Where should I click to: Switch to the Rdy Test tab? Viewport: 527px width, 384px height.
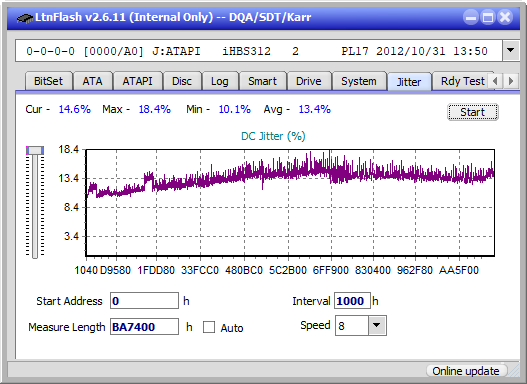tap(462, 81)
